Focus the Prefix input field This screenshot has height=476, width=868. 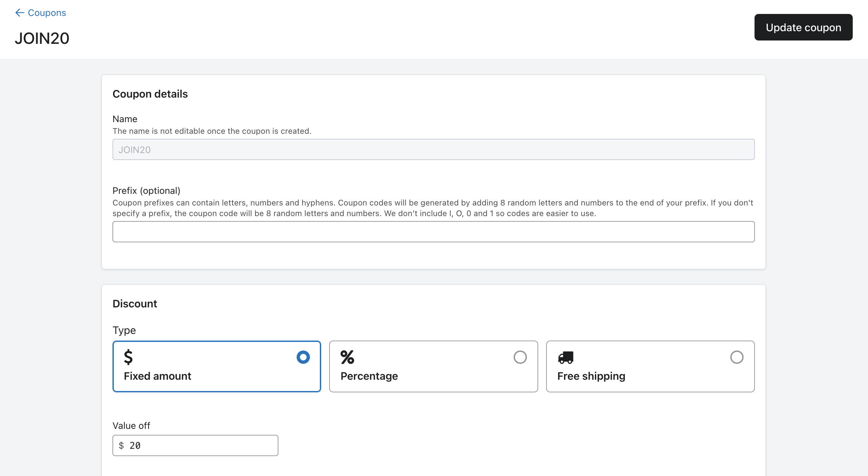click(x=434, y=232)
